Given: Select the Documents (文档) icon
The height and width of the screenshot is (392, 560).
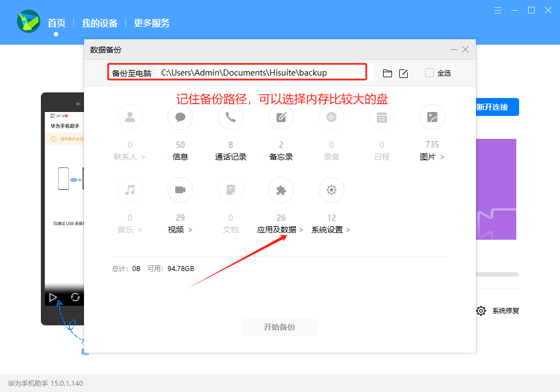Looking at the screenshot, I should pyautogui.click(x=230, y=190).
